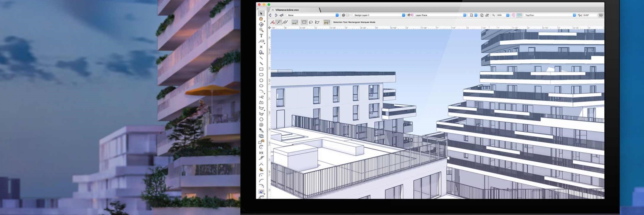
Task: Select the Rectangle tool
Action: click(261, 69)
